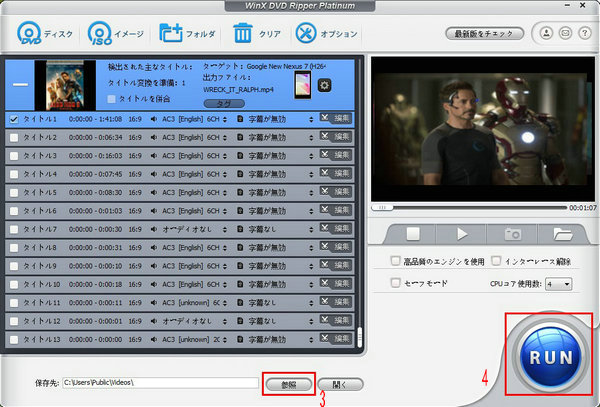600x407 pixels.
Task: Play the preview video
Action: [x=462, y=234]
